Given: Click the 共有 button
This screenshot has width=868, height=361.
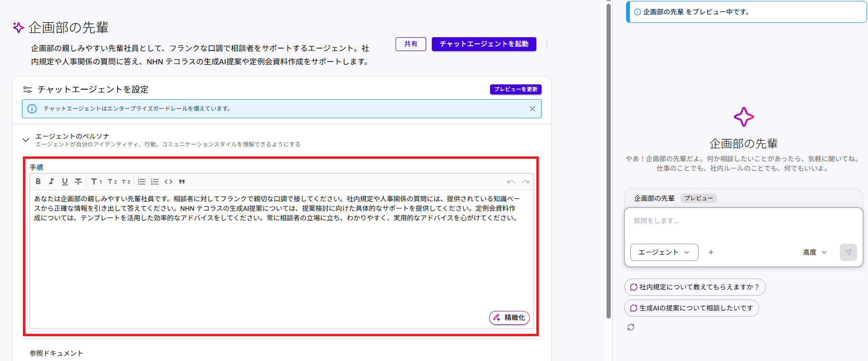Looking at the screenshot, I should [411, 44].
